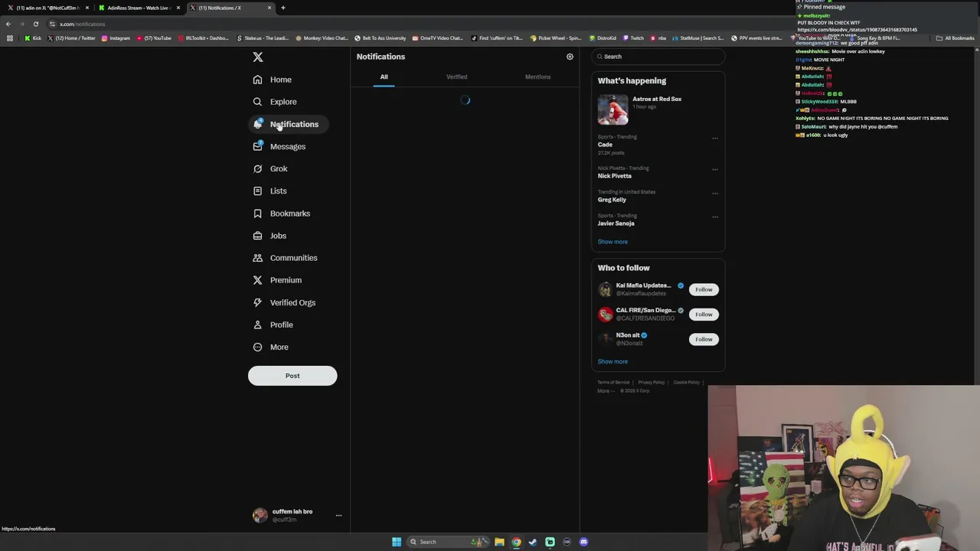980x551 pixels.
Task: Open Explore from the sidebar
Action: [275, 102]
